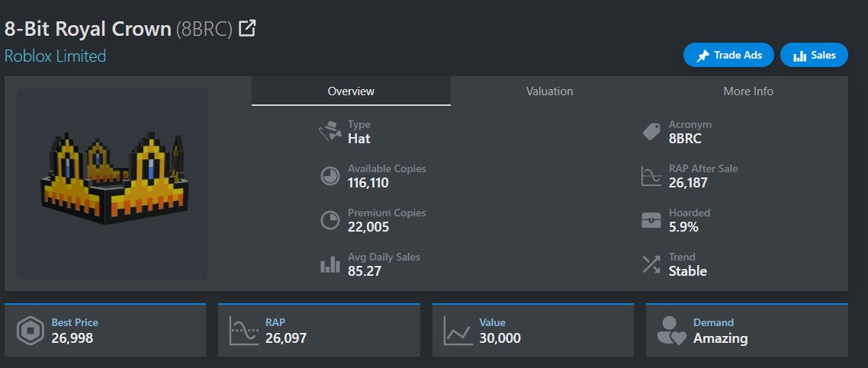Click the Available Copies pie icon
Image resolution: width=868 pixels, height=368 pixels.
click(330, 176)
